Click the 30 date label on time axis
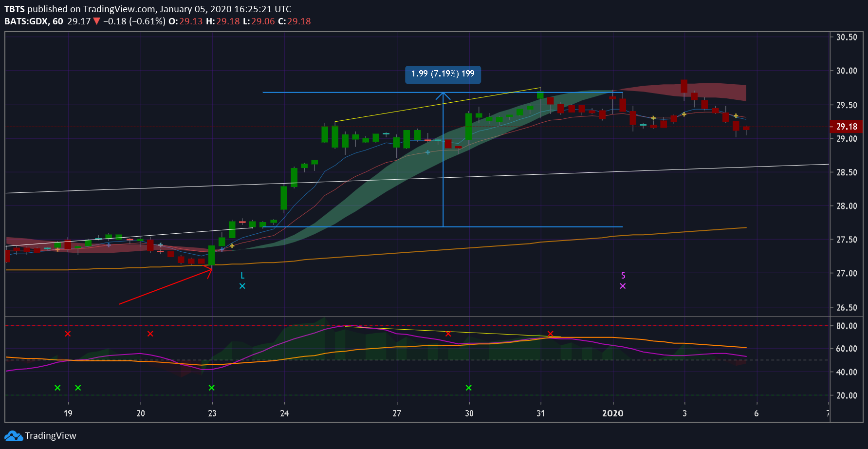This screenshot has width=868, height=449. (469, 413)
